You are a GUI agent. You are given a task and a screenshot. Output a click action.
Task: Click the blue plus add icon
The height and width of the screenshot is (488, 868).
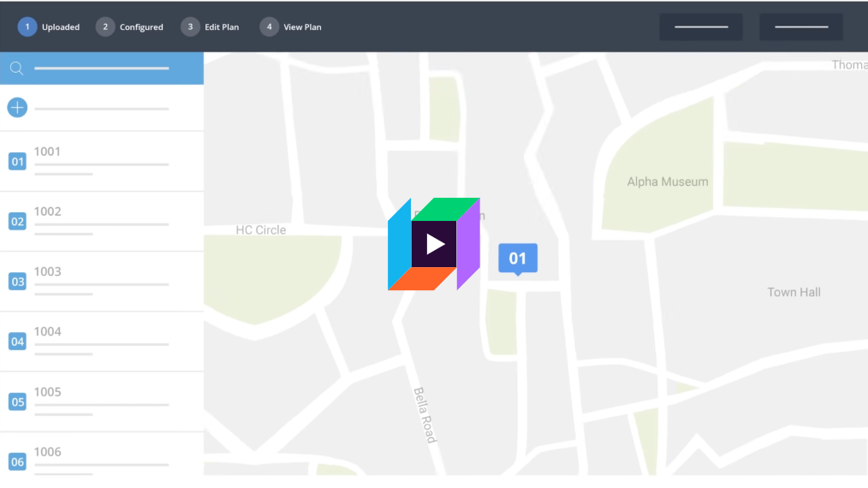pyautogui.click(x=17, y=108)
